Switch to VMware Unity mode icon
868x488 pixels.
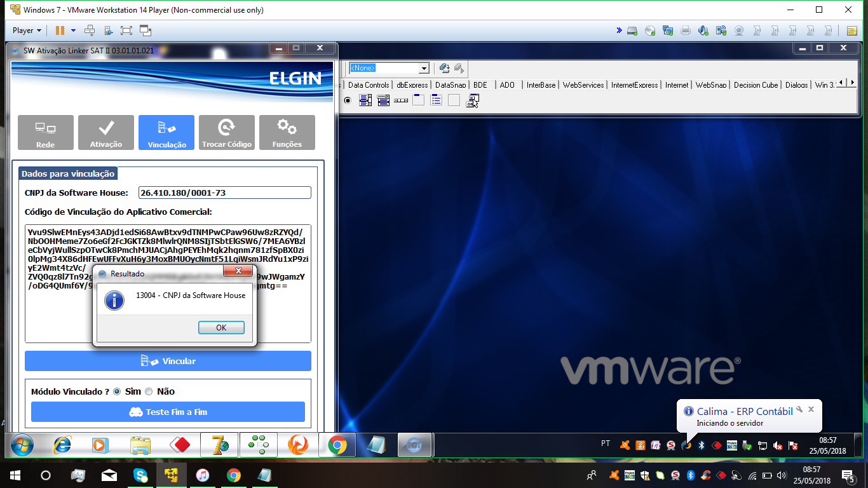coord(146,30)
